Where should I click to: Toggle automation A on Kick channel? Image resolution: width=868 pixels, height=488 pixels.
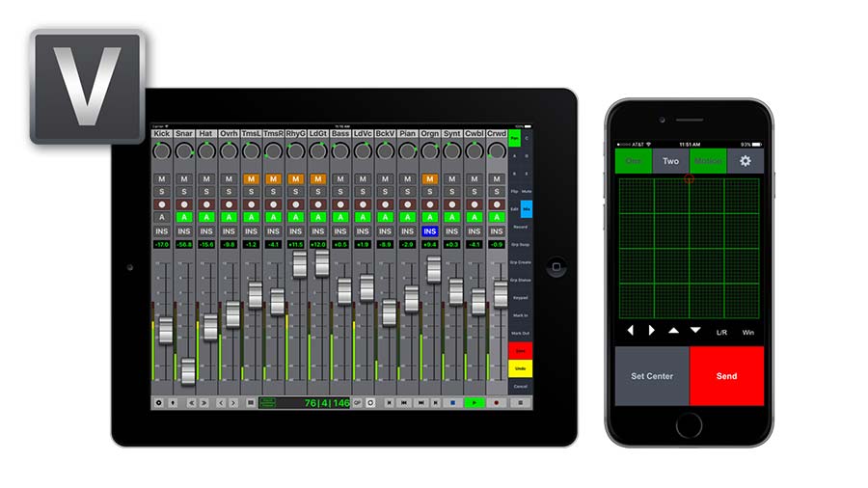[162, 217]
